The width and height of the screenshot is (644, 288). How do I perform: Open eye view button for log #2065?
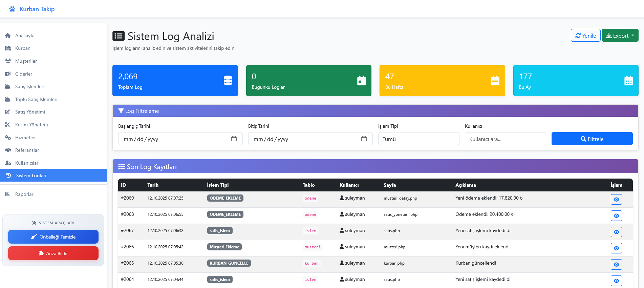[616, 265]
